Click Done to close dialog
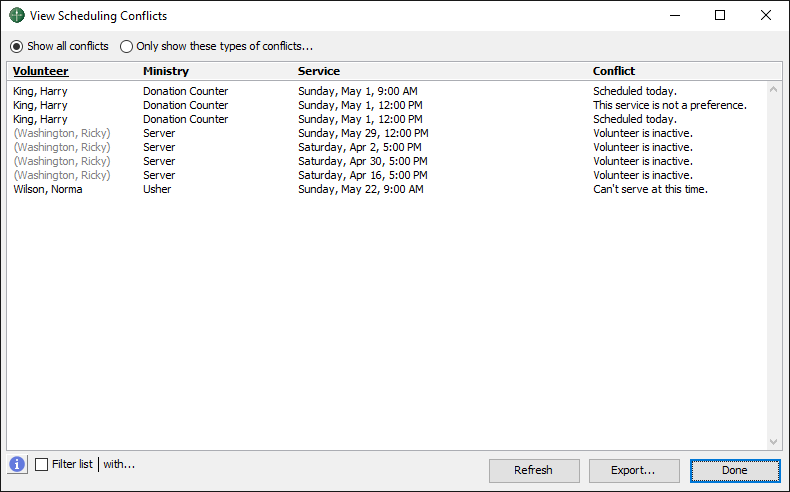The width and height of the screenshot is (790, 492). pos(734,470)
